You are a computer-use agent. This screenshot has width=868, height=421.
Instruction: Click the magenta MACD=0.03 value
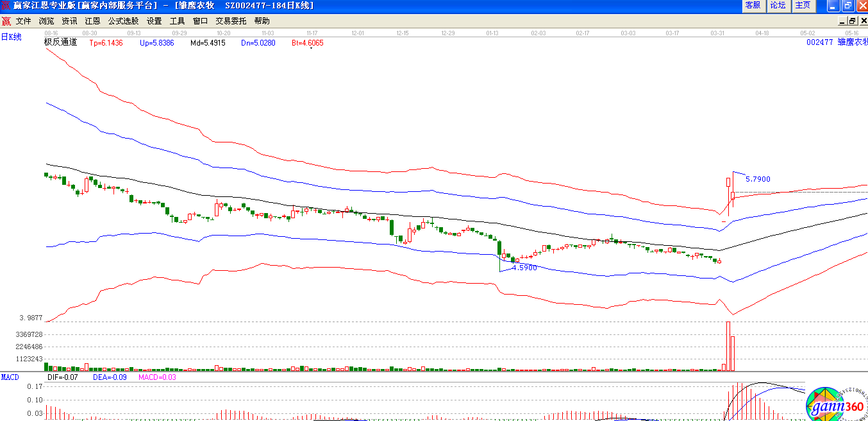click(x=157, y=377)
